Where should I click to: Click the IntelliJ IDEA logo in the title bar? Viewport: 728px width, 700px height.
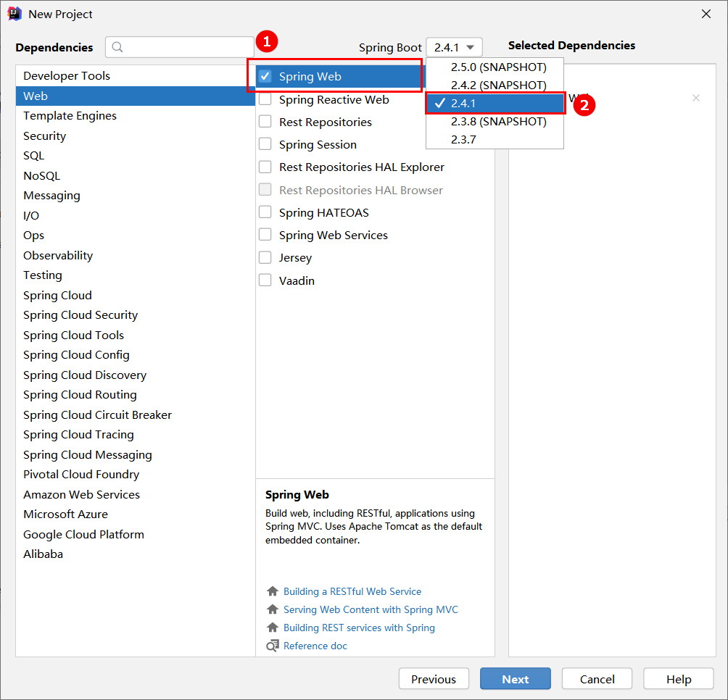[15, 14]
